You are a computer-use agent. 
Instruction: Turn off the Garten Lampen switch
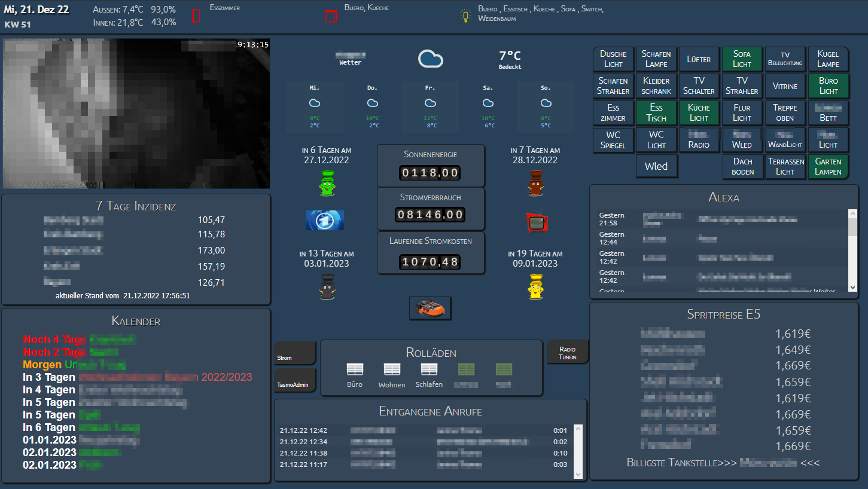pos(828,167)
